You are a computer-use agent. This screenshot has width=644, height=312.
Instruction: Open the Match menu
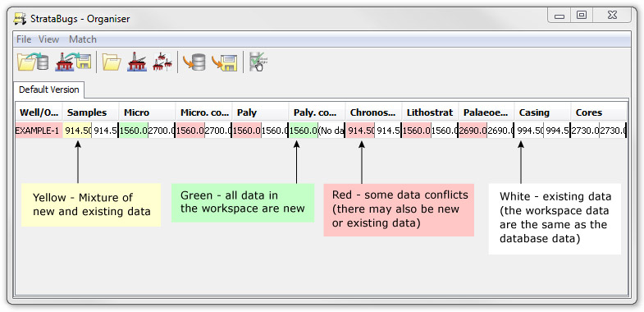click(83, 39)
